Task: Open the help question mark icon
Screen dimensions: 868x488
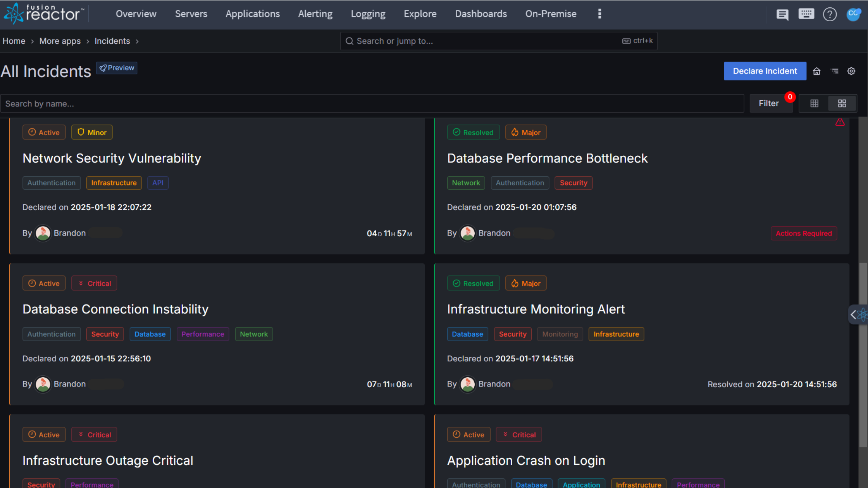Action: (x=830, y=15)
